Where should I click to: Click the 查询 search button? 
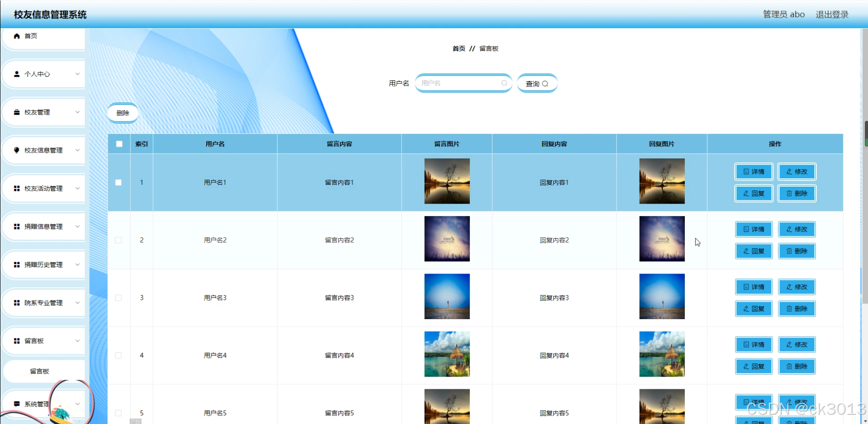click(537, 84)
